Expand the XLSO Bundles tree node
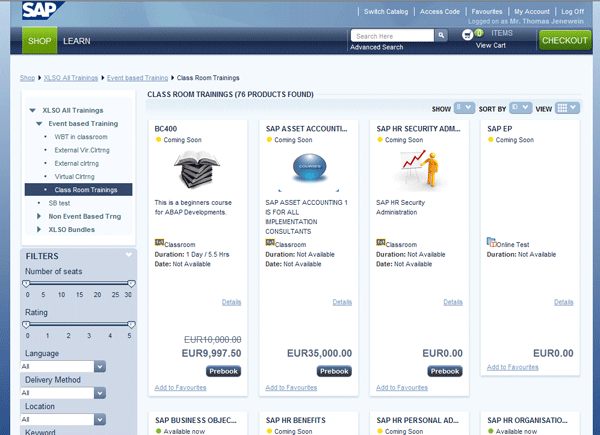600x435 pixels. (39, 230)
